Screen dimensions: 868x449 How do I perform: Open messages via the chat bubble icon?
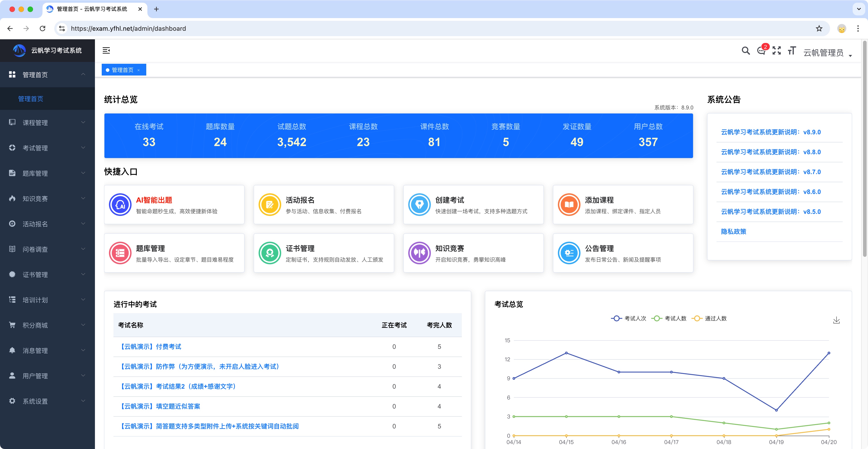click(761, 51)
